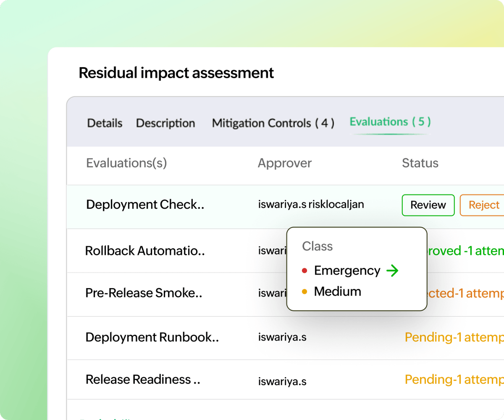Click the Review button for Deployment Check
This screenshot has height=420, width=504.
pos(428,205)
